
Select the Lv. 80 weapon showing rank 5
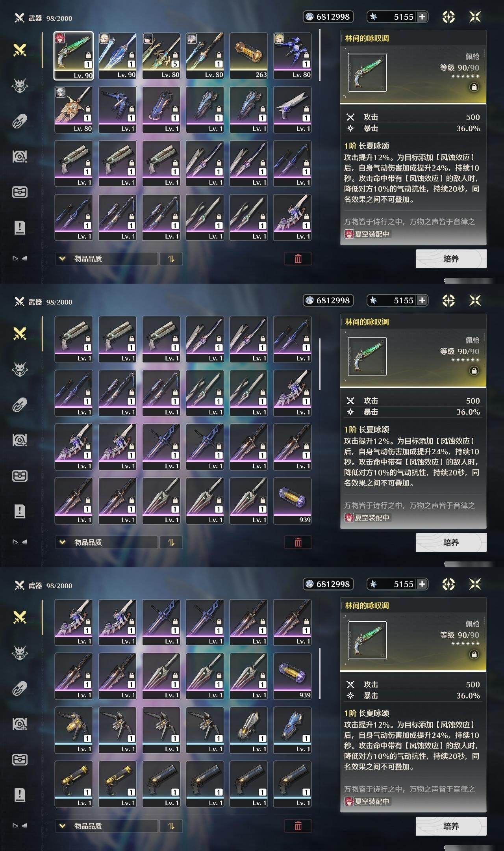point(161,56)
